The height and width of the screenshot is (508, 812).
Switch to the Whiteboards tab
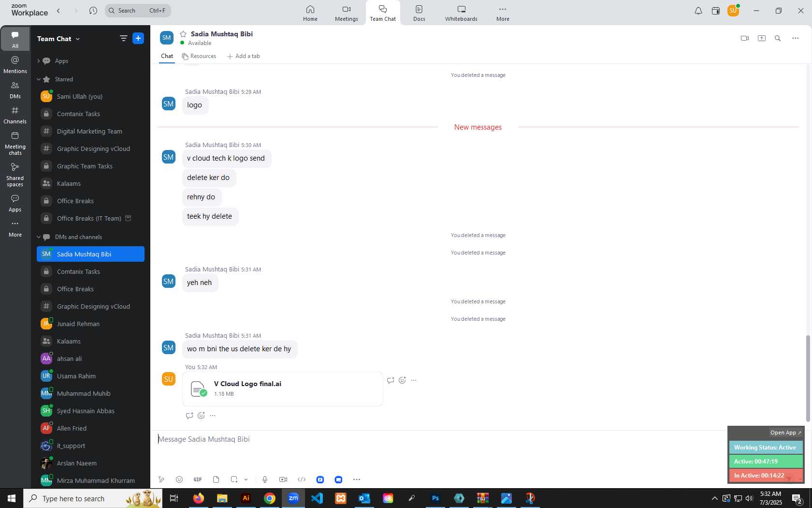click(461, 13)
